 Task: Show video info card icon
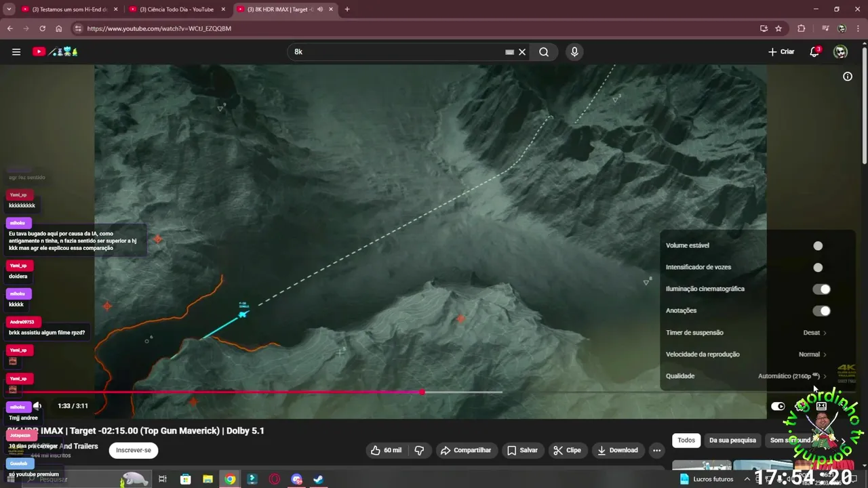coord(847,77)
